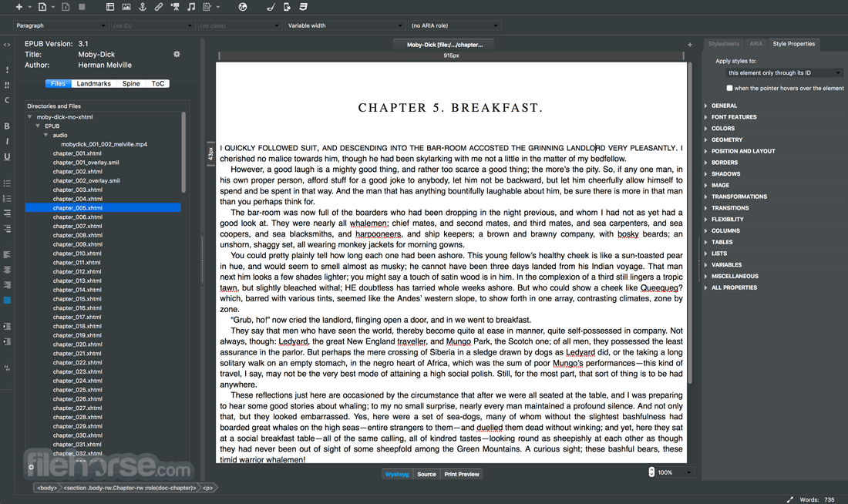
Task: Click the chain link icon to insert a link
Action: click(x=159, y=7)
